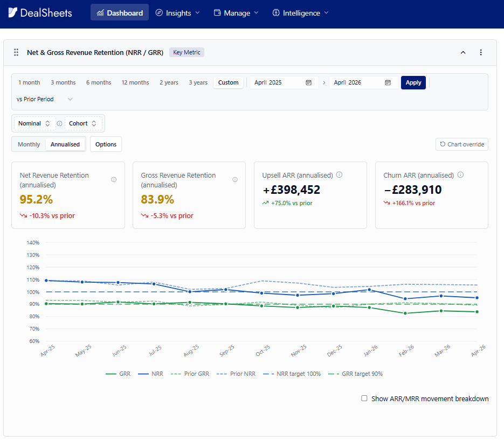Click the Manage wallet icon

coord(218,12)
